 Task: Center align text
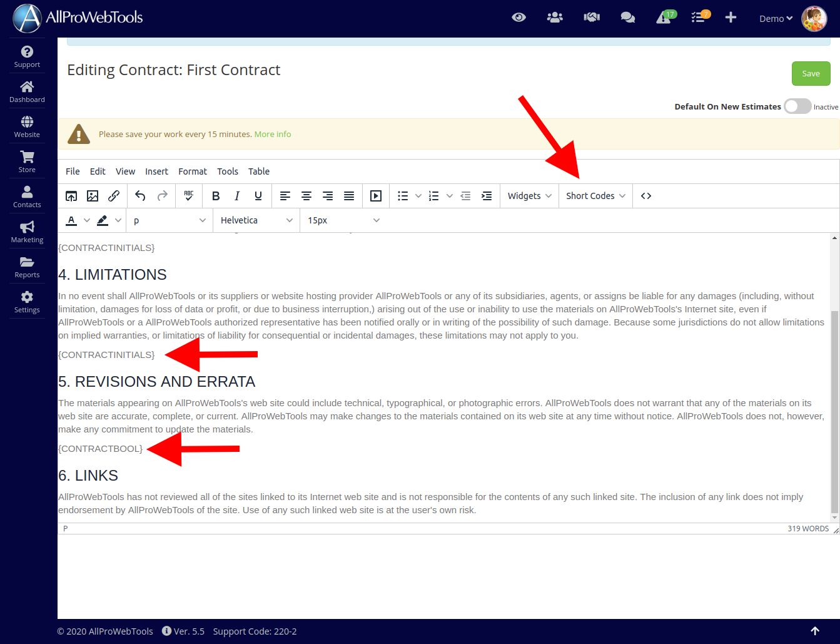point(306,196)
